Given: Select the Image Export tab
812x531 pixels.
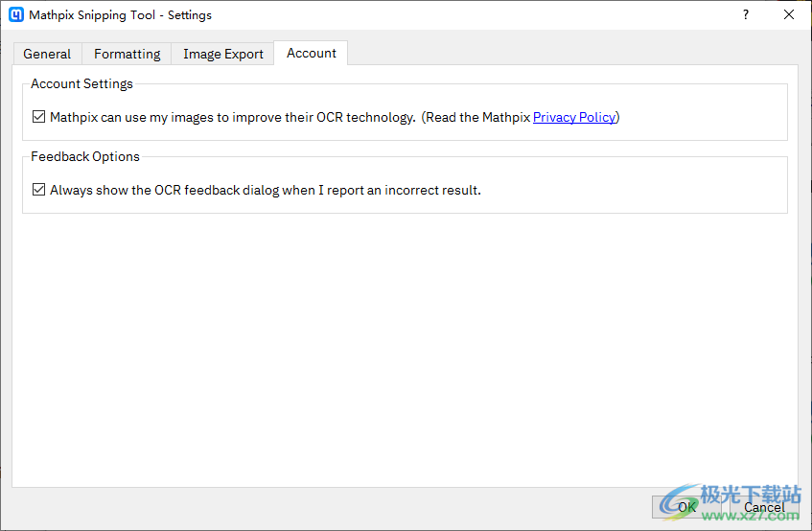Looking at the screenshot, I should coord(223,54).
